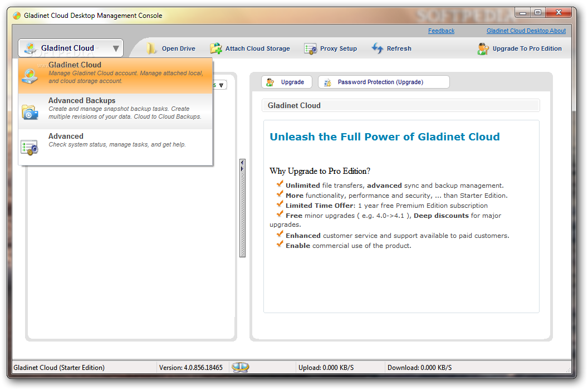
Task: Open Gladinet Cloud Desktop About link
Action: pos(526,31)
